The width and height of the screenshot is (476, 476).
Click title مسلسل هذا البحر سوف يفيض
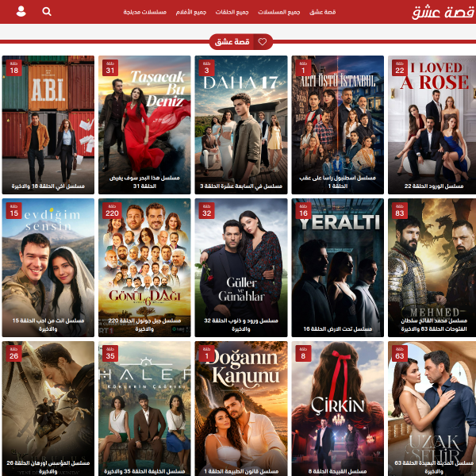(x=144, y=182)
